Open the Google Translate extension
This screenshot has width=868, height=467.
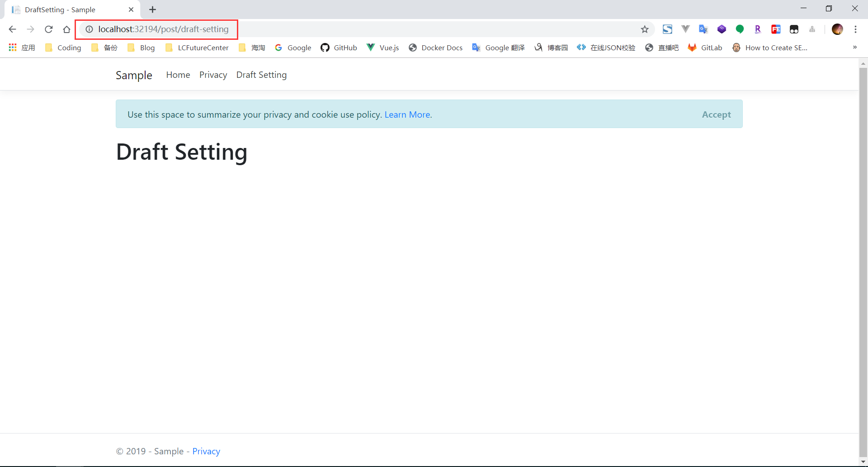[x=703, y=29]
